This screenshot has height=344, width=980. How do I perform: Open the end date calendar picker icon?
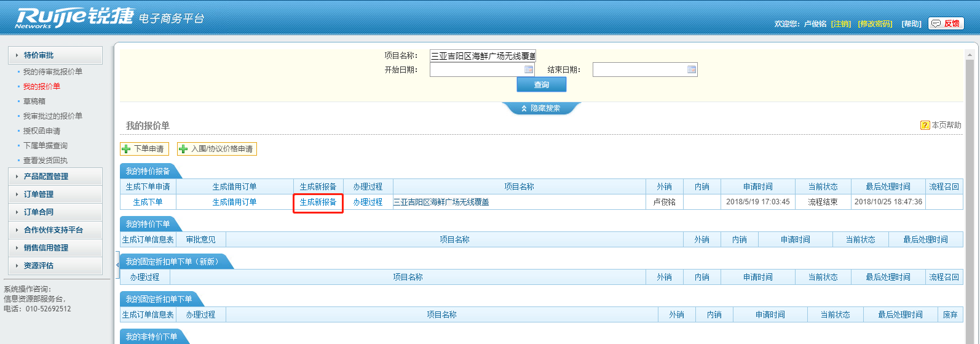coord(691,70)
